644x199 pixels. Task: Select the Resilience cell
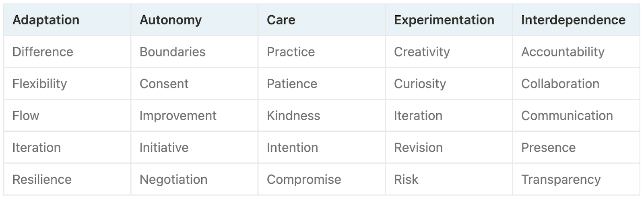point(67,179)
